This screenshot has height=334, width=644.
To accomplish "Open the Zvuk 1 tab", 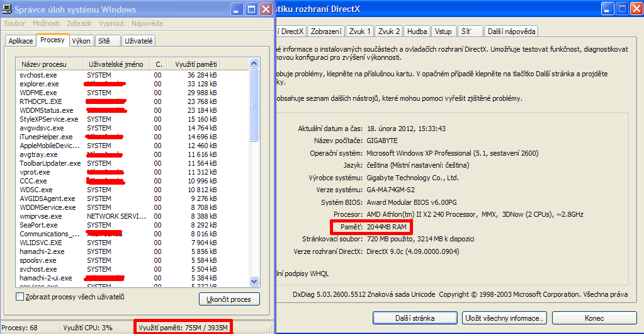I will 359,32.
